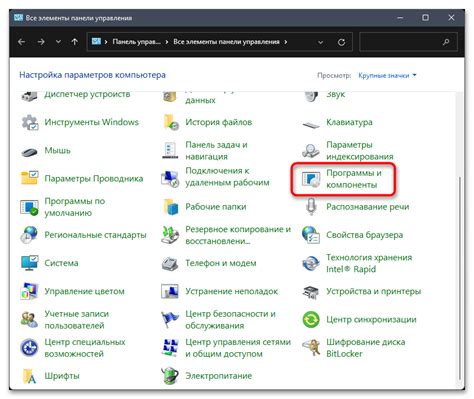The width and height of the screenshot is (474, 399).
Task: Open the recent locations arrow dropdown
Action: (x=58, y=42)
